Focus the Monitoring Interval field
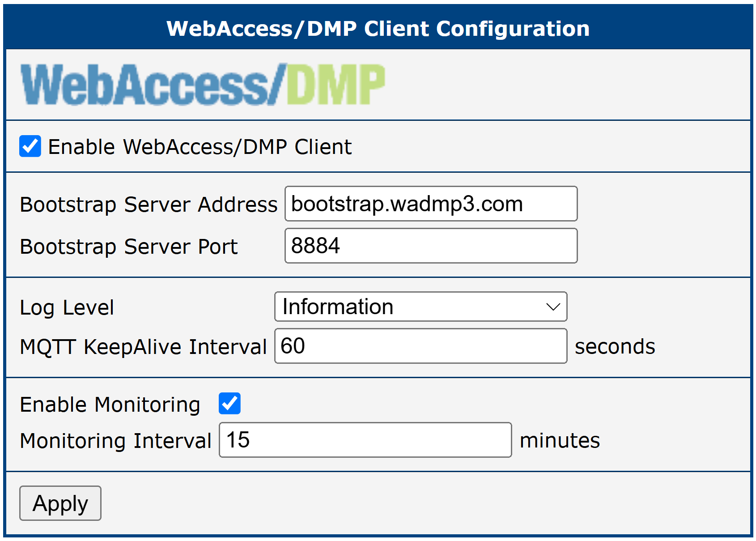 coord(365,440)
